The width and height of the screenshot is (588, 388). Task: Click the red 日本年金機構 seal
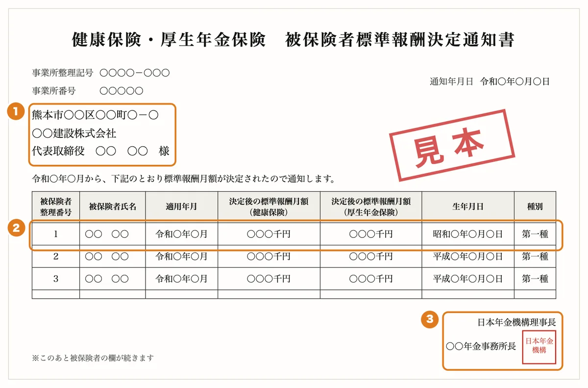click(539, 347)
